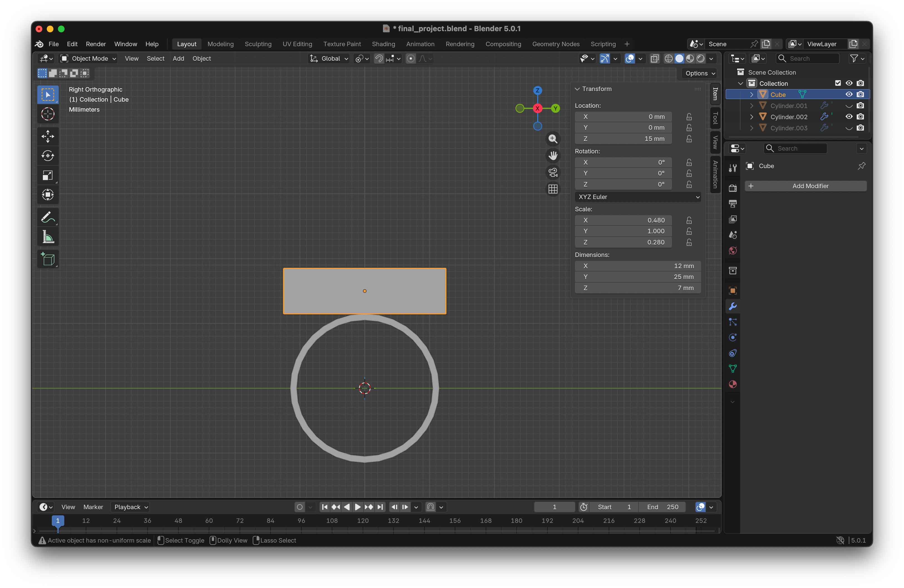Open the Material properties tab icon
Screen dimensions: 904x588
pyautogui.click(x=733, y=384)
